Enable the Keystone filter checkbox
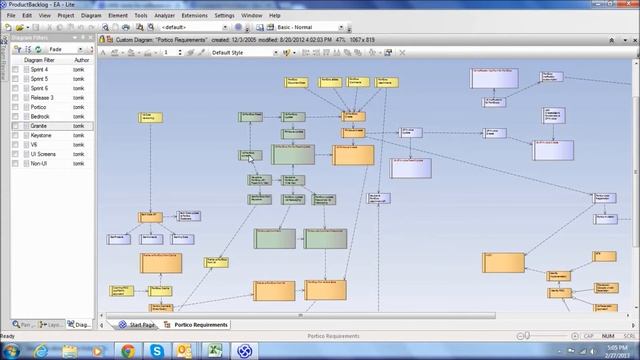Viewport: 640px width, 360px height. [x=16, y=135]
